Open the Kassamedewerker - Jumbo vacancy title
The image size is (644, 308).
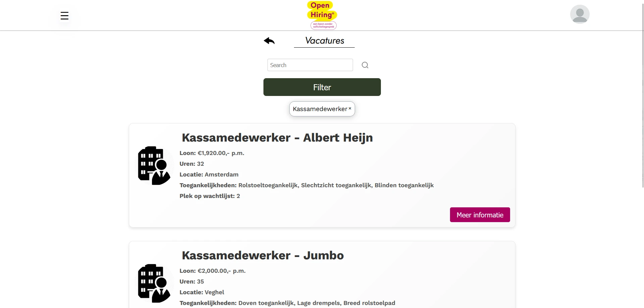pos(263,255)
